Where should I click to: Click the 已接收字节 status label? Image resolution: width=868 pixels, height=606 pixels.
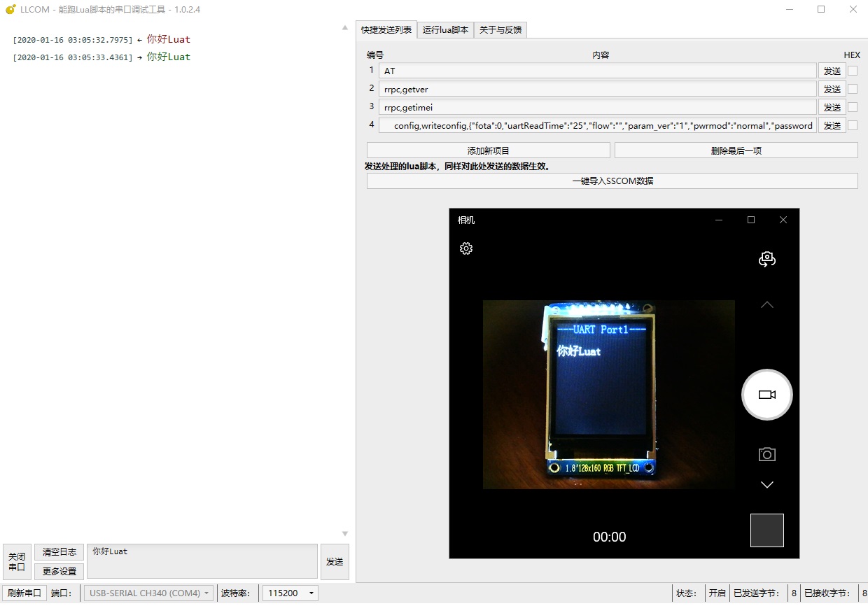(x=827, y=593)
